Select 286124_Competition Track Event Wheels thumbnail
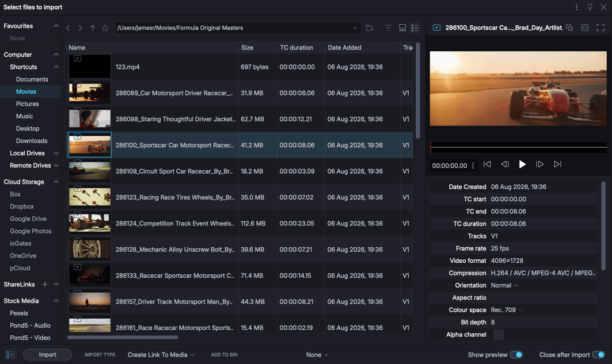This screenshot has width=612, height=364. click(90, 223)
